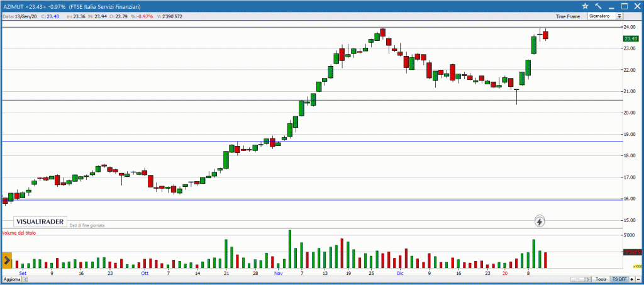Open the Tools button
This screenshot has height=285, width=644.
pos(601,279)
